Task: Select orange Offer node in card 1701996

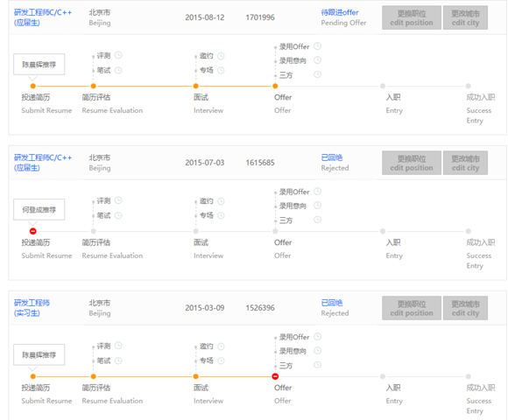Action: (275, 86)
